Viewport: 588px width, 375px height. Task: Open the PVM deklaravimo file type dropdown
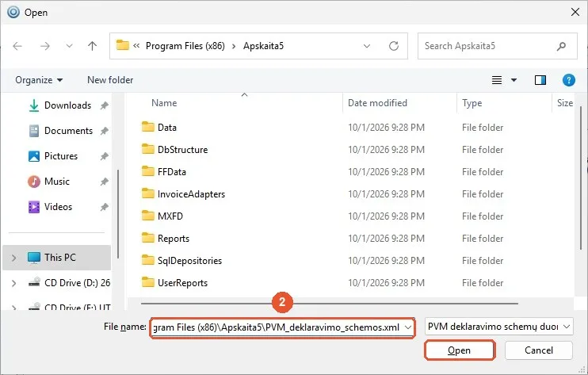pos(498,327)
